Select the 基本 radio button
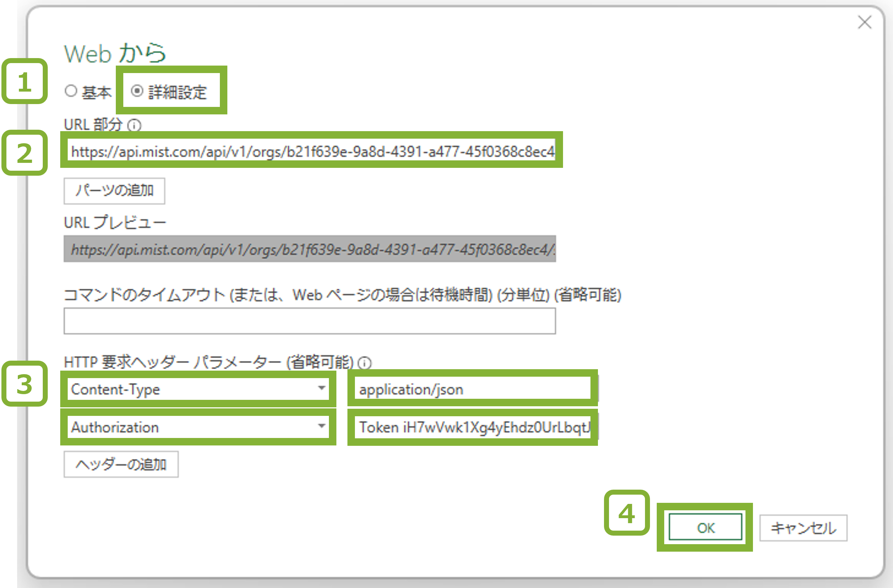The image size is (893, 588). (x=71, y=91)
